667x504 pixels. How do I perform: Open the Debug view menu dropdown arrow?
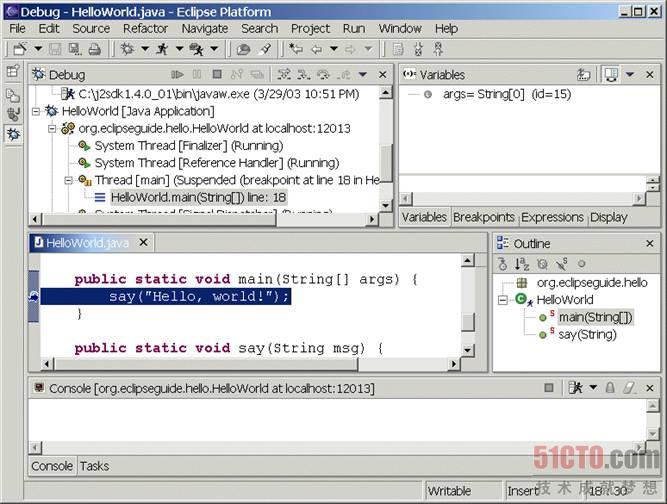362,75
